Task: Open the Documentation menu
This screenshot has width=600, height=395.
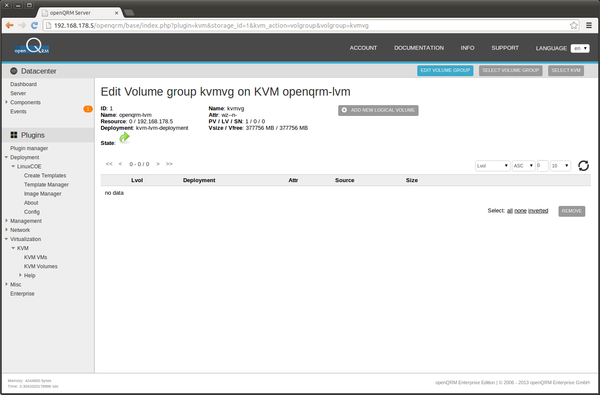Action: pos(419,48)
